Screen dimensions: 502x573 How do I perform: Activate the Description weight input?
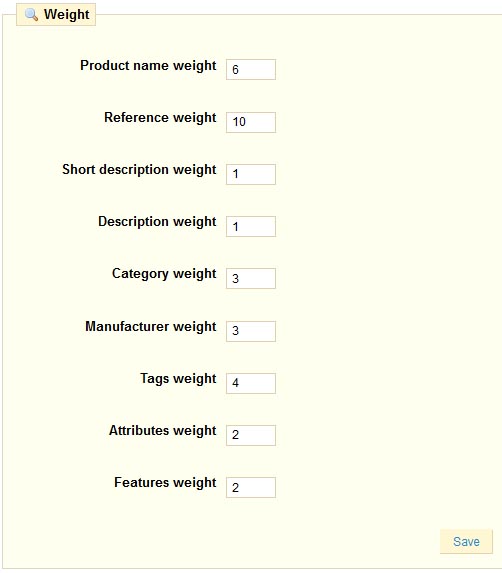(251, 227)
